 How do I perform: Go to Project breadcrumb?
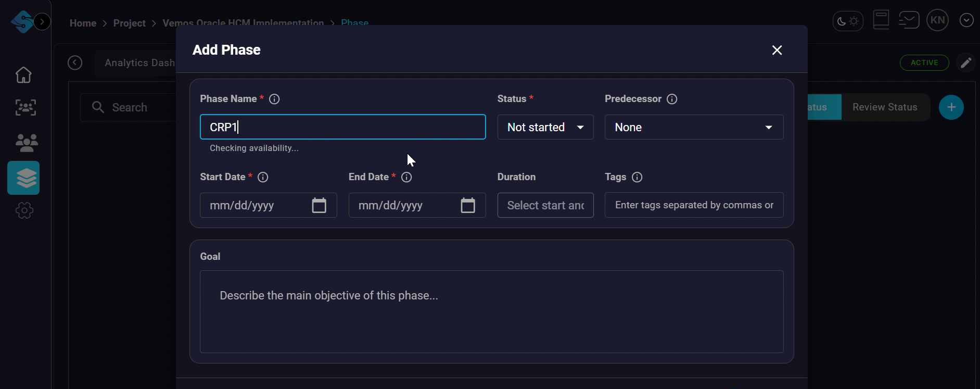(129, 23)
